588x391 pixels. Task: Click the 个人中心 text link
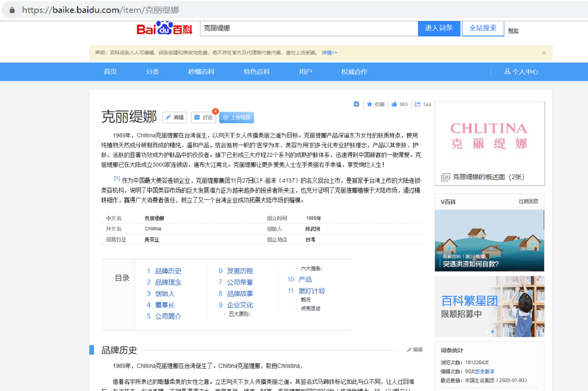click(x=525, y=72)
